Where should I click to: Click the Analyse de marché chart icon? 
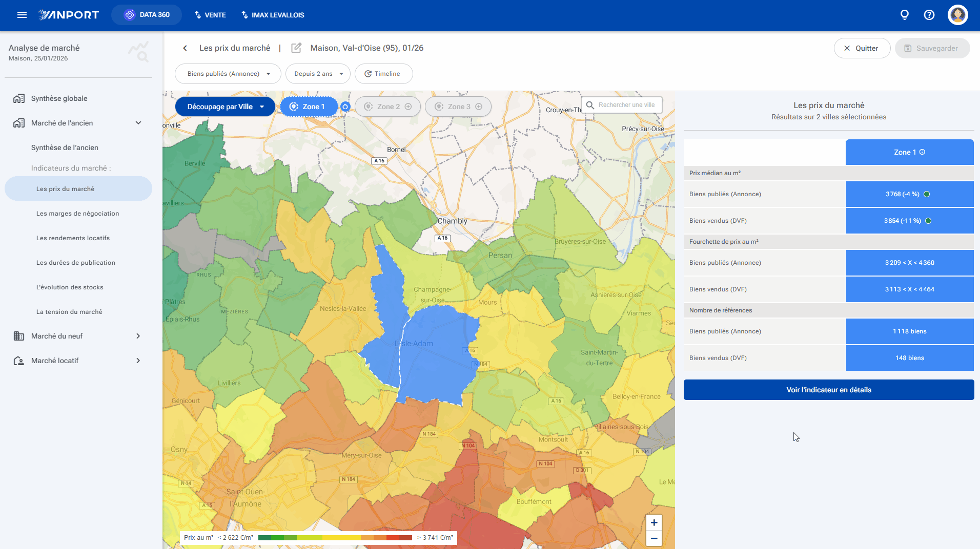pos(139,52)
